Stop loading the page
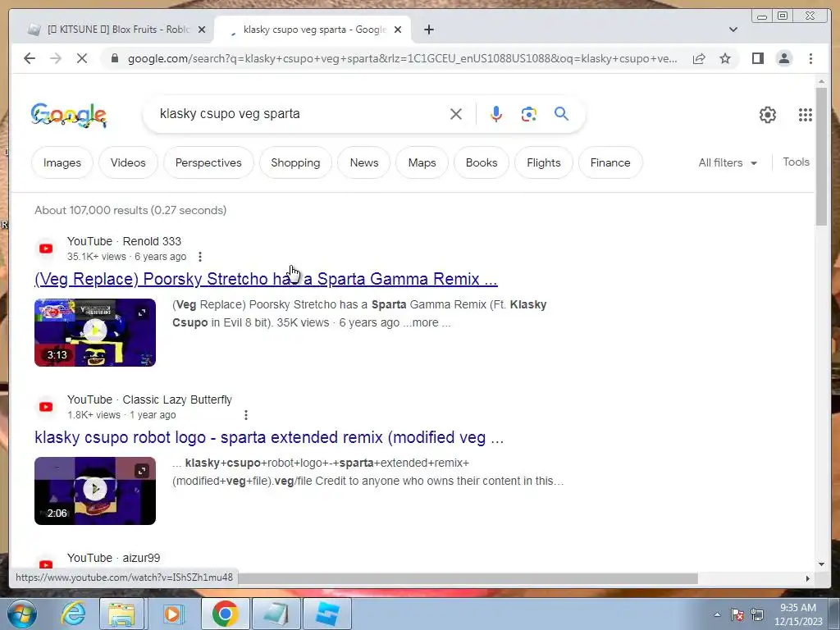This screenshot has width=840, height=630. coord(82,58)
